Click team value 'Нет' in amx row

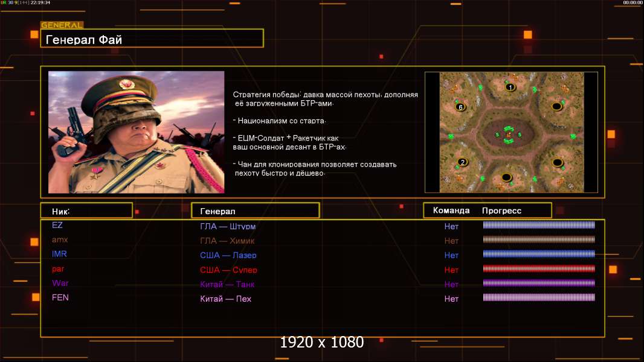(x=451, y=241)
